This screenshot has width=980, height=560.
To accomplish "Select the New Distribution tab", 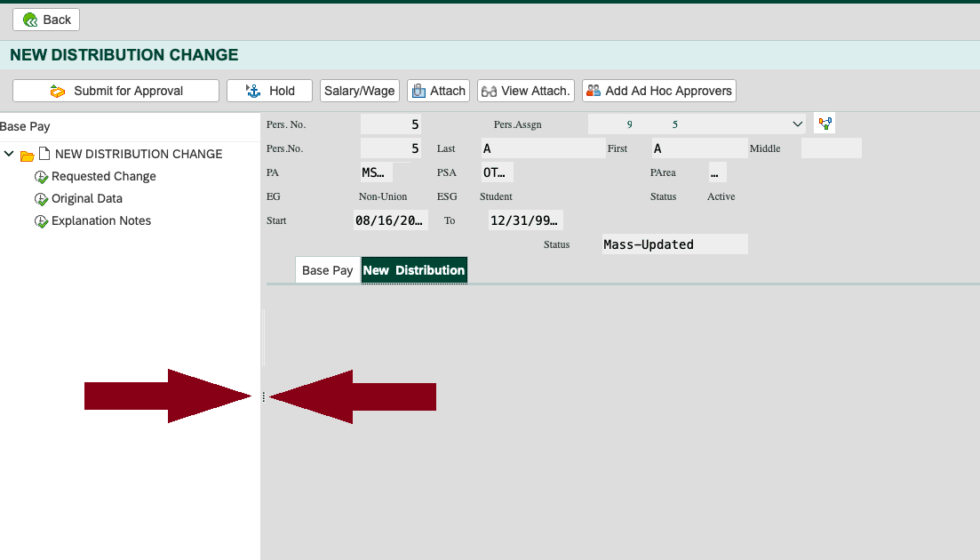I will coord(414,270).
